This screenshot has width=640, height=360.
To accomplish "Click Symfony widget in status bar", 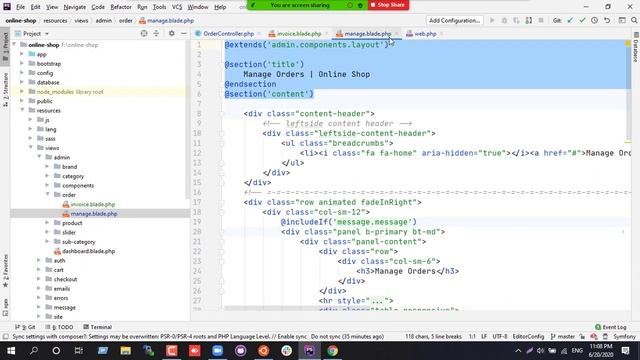I will 624,336.
